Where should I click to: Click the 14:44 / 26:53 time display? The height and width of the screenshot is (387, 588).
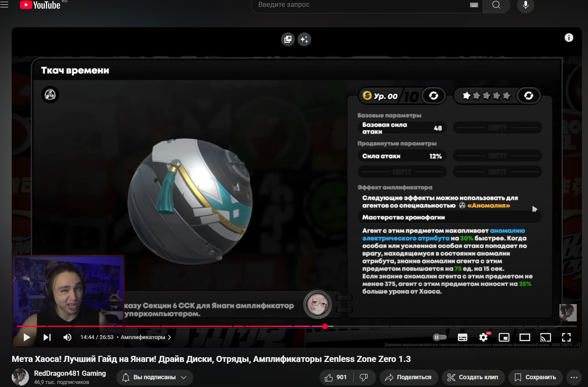point(97,337)
